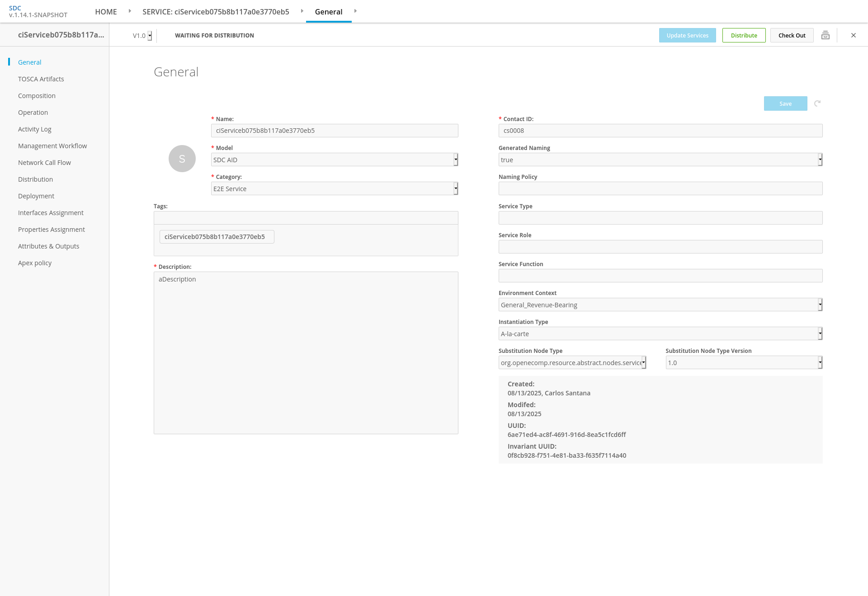Click breadcrumb arrow after HOME
868x596 pixels.
(130, 11)
